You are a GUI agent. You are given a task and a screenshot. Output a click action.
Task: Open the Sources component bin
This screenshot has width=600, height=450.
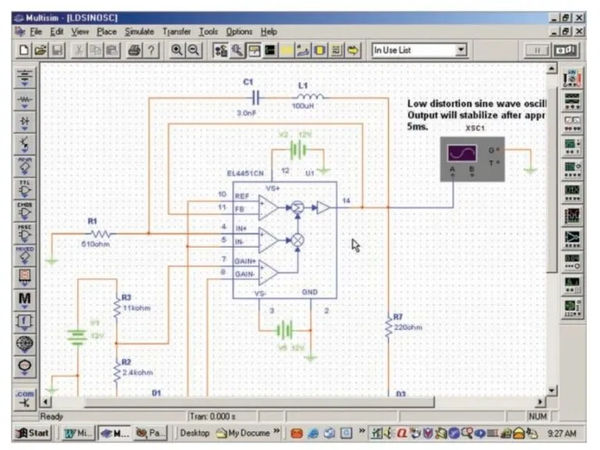coord(25,77)
